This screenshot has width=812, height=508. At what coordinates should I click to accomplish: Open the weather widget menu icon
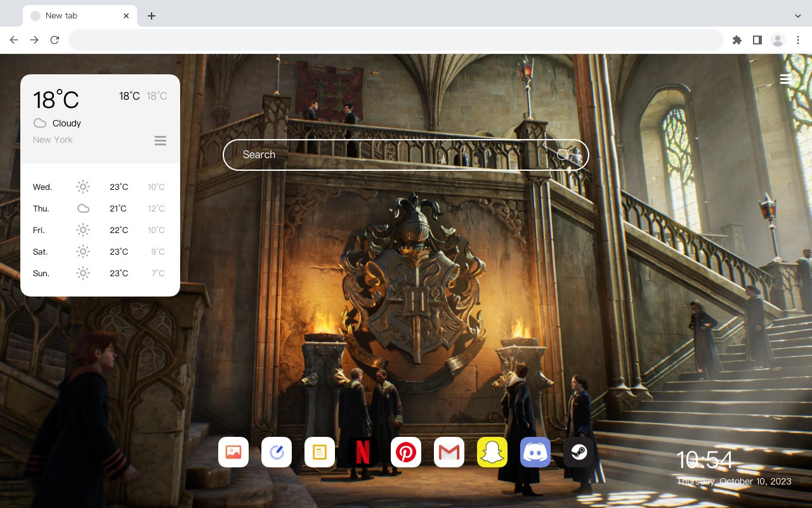(160, 140)
